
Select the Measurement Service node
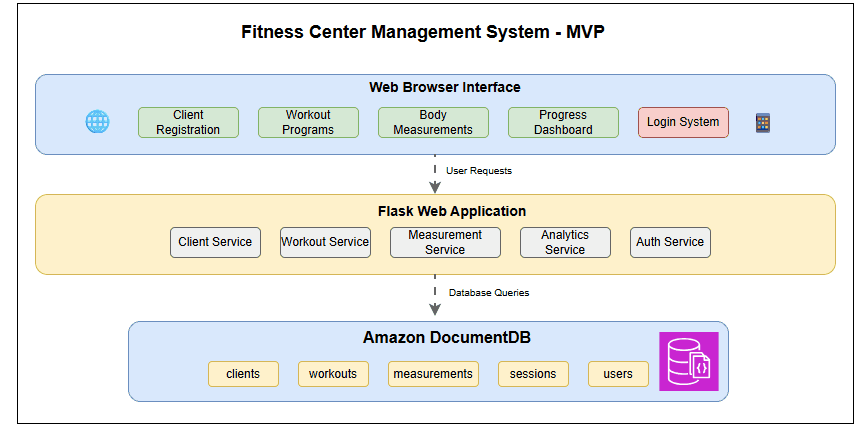point(445,242)
